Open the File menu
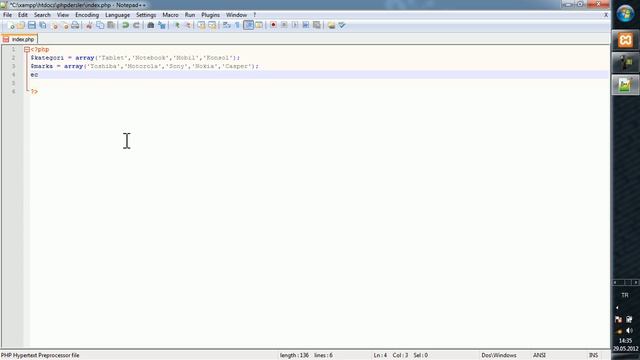The image size is (640, 360). point(7,15)
